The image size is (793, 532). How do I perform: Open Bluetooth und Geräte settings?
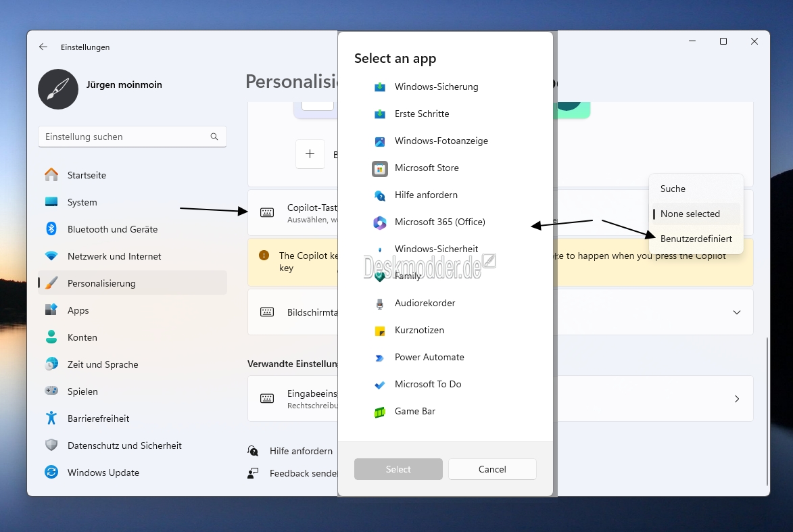(x=133, y=229)
